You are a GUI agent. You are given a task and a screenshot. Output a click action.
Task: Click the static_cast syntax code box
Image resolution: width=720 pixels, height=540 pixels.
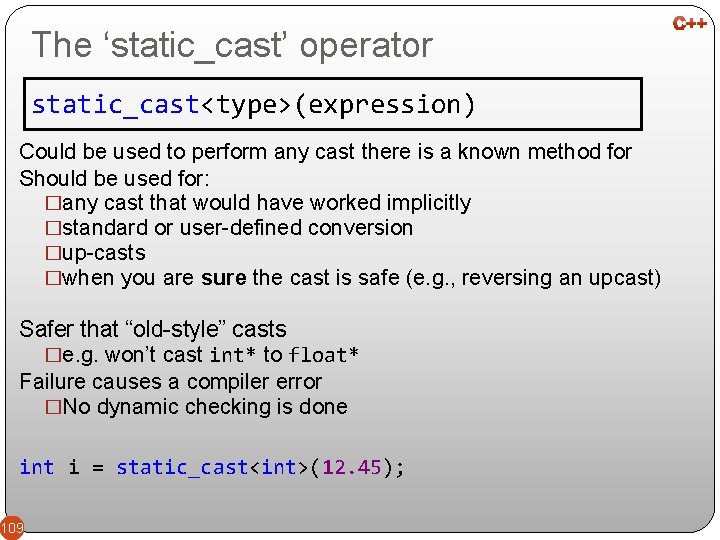coord(332,105)
